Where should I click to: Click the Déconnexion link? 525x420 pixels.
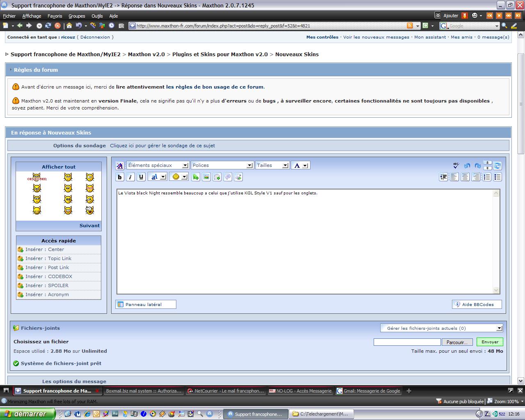click(95, 37)
